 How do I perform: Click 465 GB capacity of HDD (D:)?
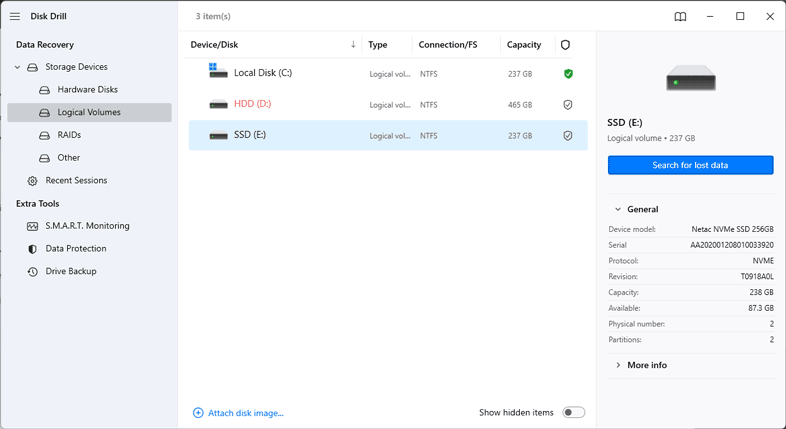(x=520, y=105)
